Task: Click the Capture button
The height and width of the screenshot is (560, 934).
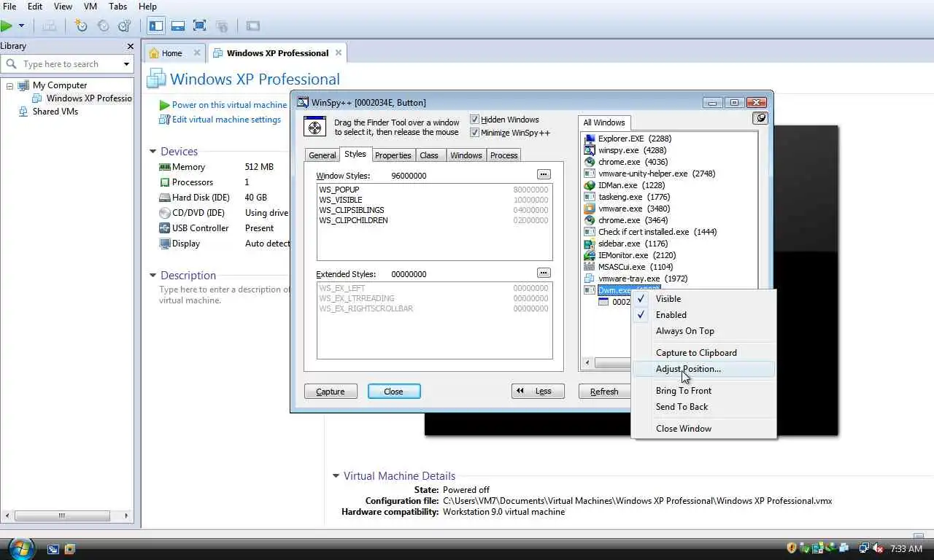Action: pos(331,392)
